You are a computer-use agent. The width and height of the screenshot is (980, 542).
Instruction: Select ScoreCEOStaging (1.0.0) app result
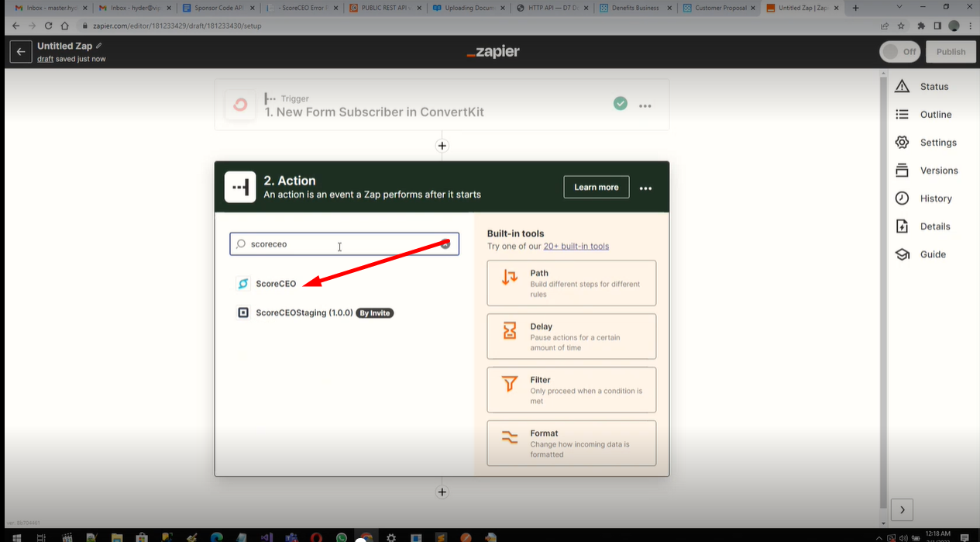pos(315,312)
